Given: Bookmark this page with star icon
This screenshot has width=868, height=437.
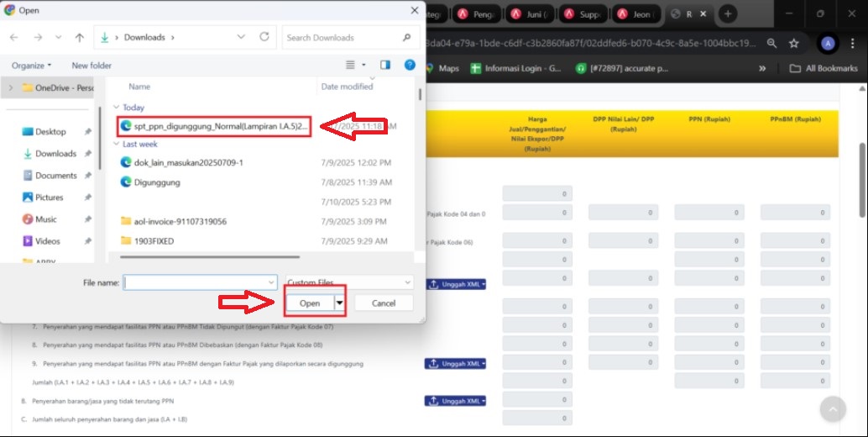Looking at the screenshot, I should [794, 44].
